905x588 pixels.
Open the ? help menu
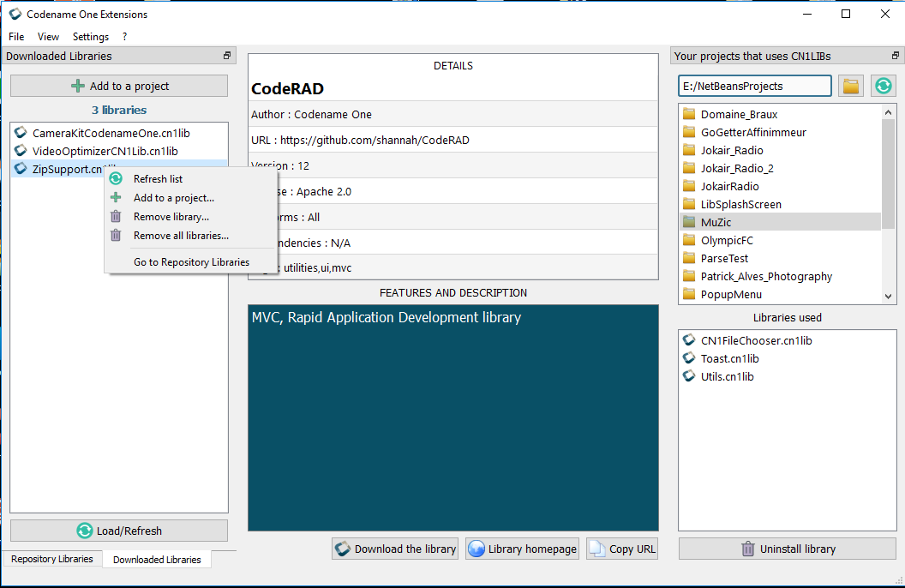124,36
